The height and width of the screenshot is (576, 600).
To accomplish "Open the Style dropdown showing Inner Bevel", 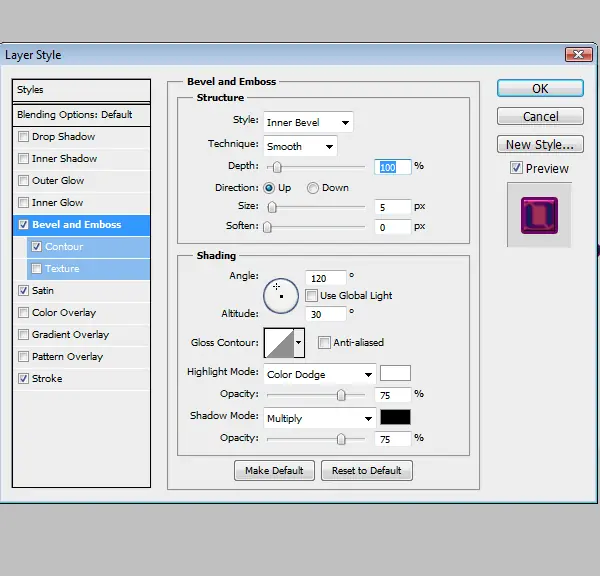I will point(308,122).
